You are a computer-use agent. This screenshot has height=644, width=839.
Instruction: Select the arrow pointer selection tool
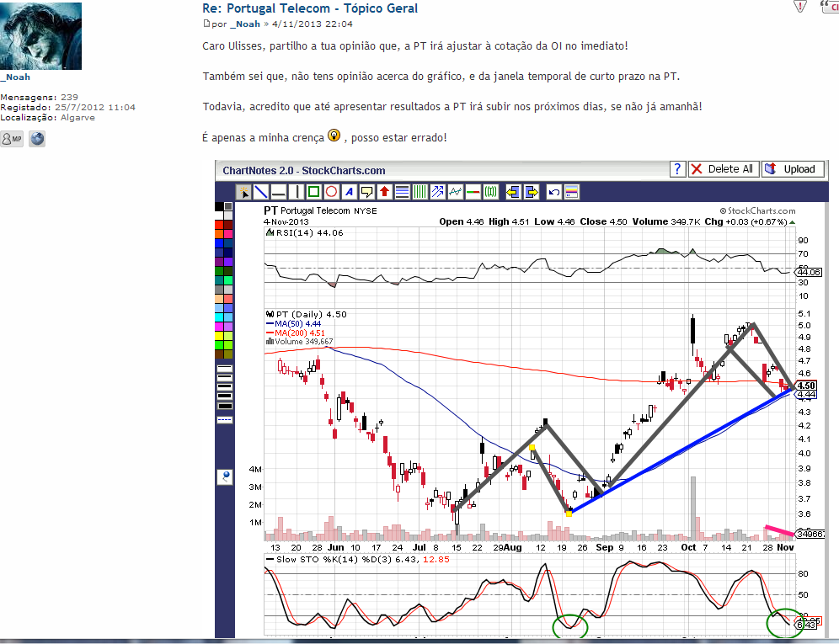(243, 191)
